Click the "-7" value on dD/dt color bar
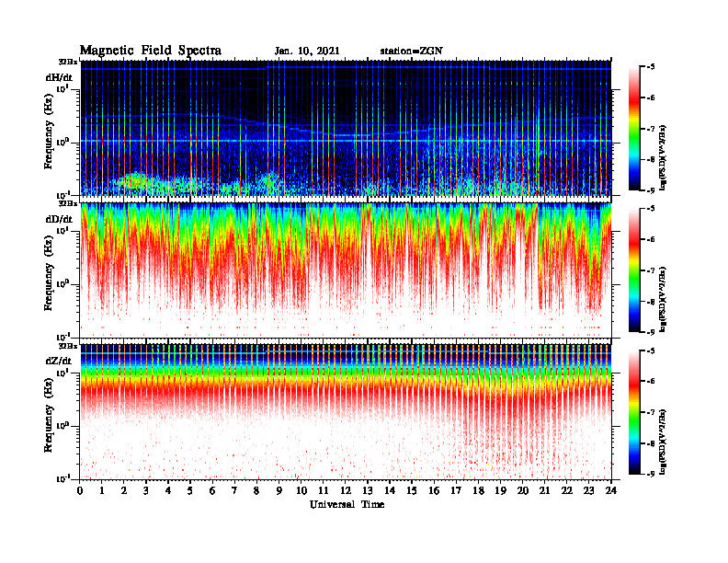 (x=651, y=270)
